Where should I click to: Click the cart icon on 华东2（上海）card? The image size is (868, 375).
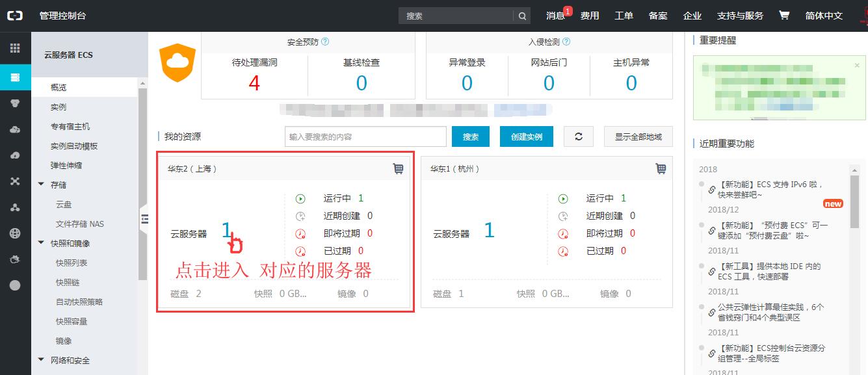399,169
